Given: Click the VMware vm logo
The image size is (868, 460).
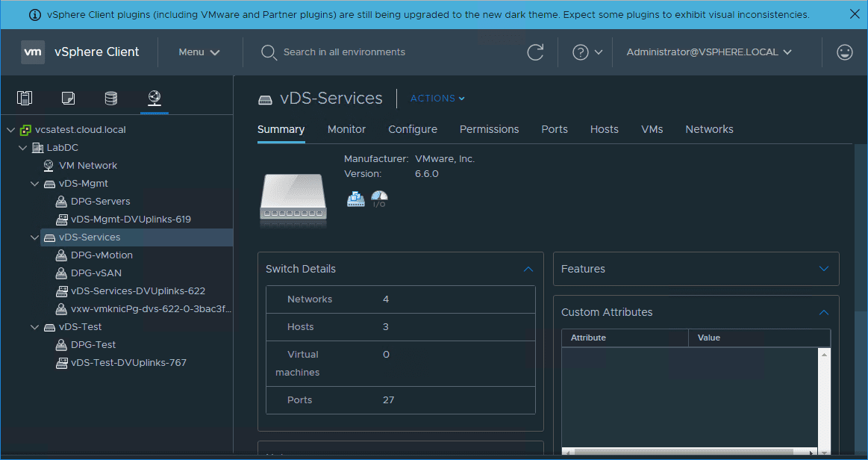Looking at the screenshot, I should [x=33, y=52].
